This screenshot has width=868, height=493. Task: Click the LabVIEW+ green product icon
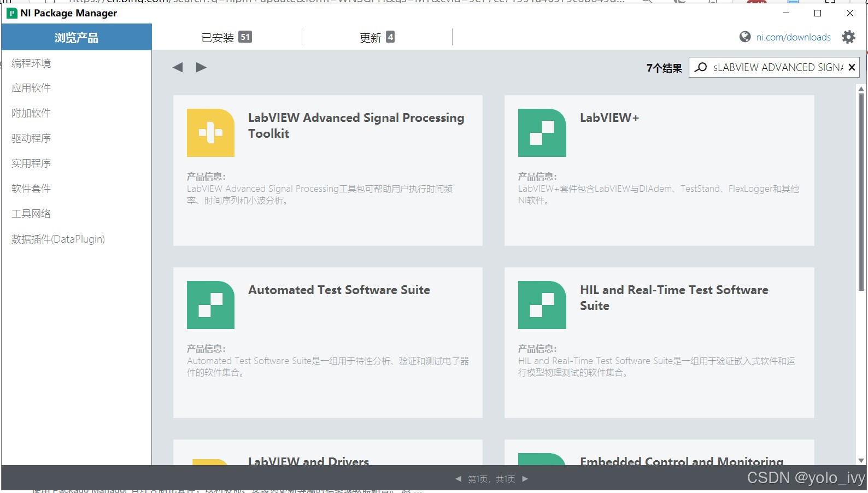coord(542,133)
